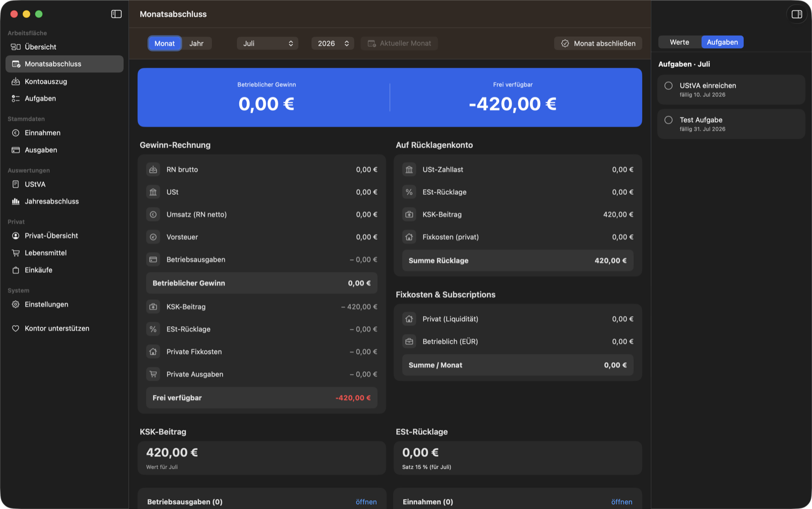Click the Übersicht sidebar icon
The width and height of the screenshot is (812, 509).
click(x=16, y=47)
